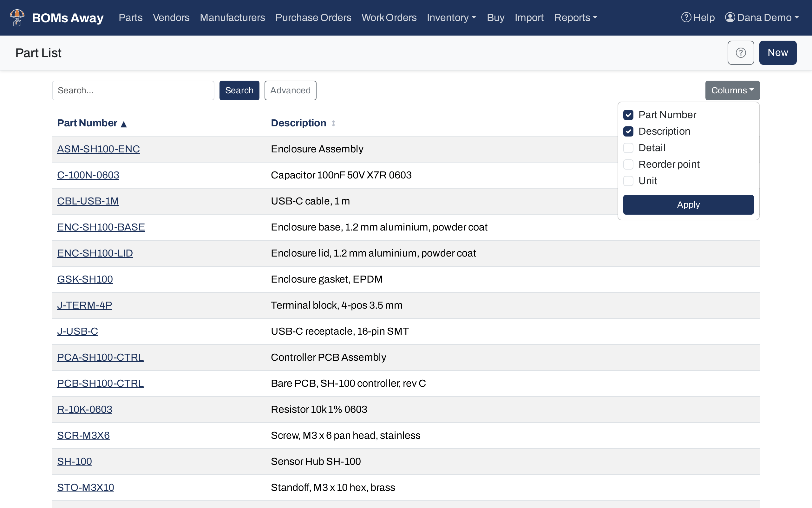Screen dimensions: 812x508
Task: Click the Description column sort icon
Action: (333, 123)
